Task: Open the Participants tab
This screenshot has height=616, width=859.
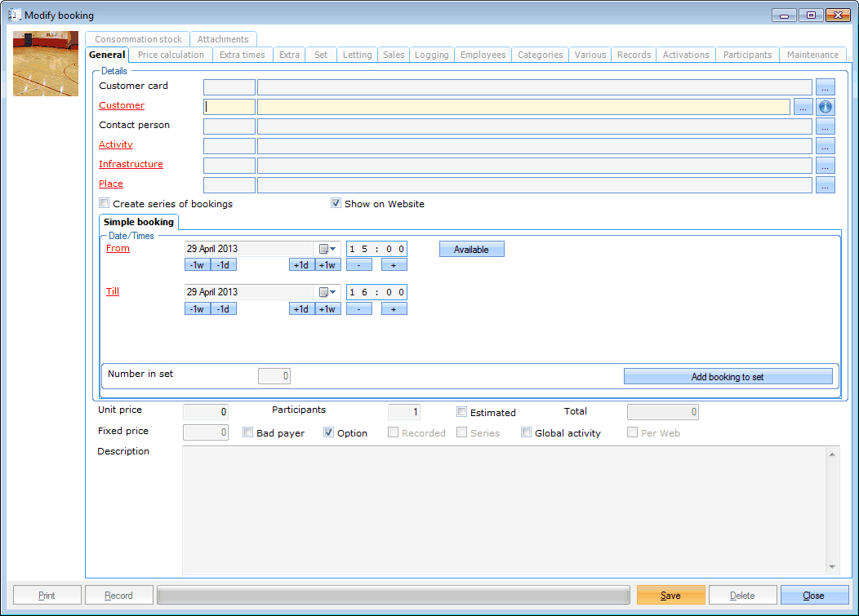Action: pyautogui.click(x=747, y=55)
